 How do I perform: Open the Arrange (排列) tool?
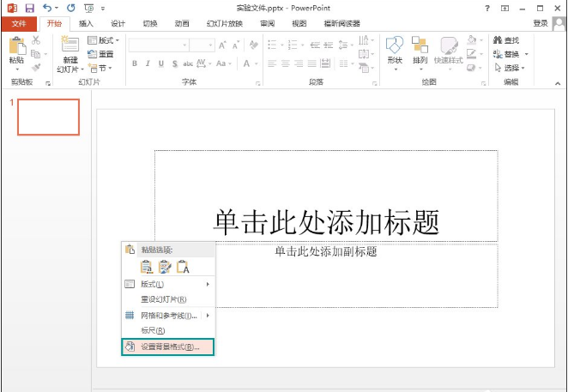coord(420,50)
